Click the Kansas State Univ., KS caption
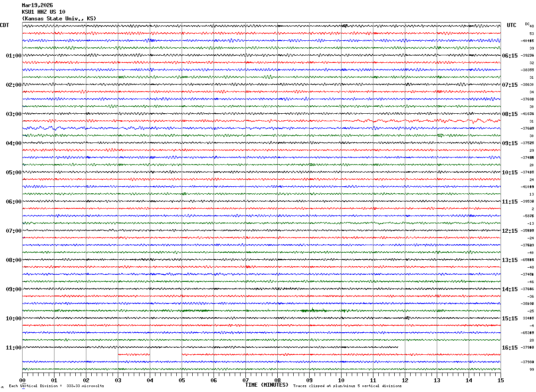This screenshot has width=536, height=392. coord(59,19)
